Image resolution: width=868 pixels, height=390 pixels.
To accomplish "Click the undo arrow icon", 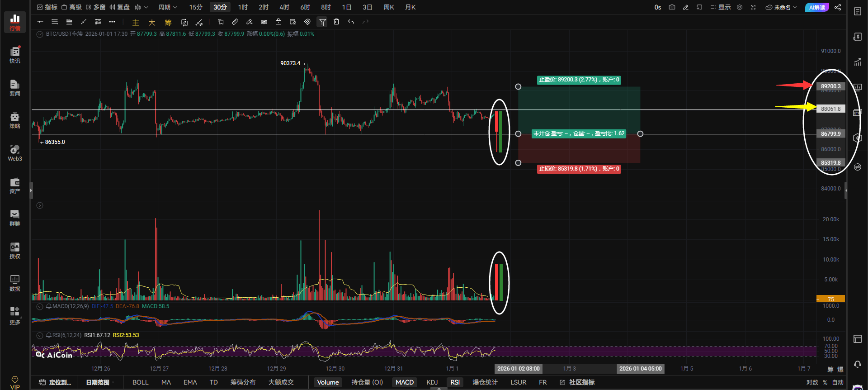I will tap(351, 22).
